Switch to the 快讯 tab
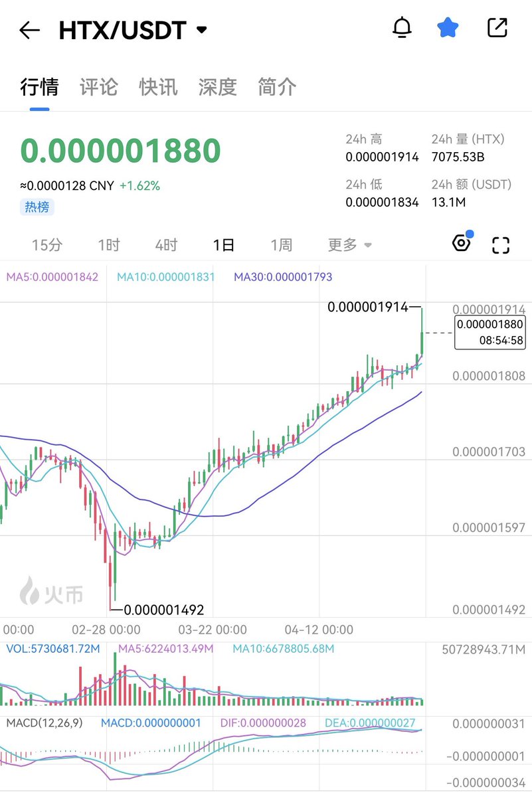This screenshot has height=797, width=532. (x=158, y=87)
